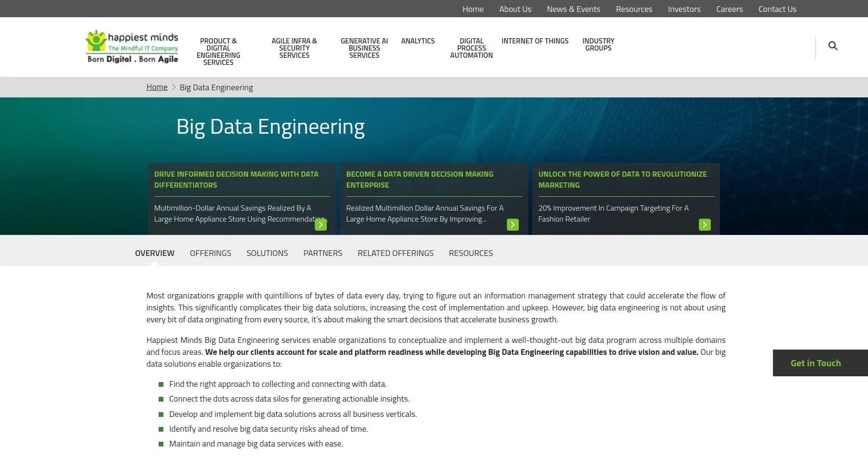Click the search magnifier icon
The width and height of the screenshot is (868, 457).
833,46
